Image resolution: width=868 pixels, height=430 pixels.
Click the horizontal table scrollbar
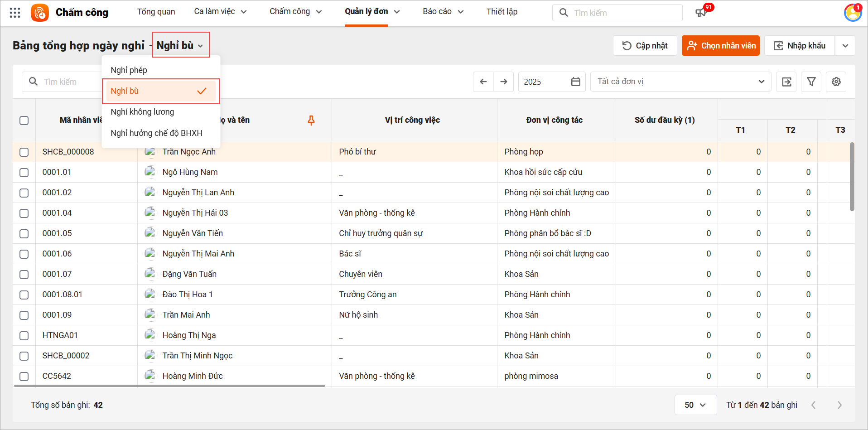pos(169,386)
